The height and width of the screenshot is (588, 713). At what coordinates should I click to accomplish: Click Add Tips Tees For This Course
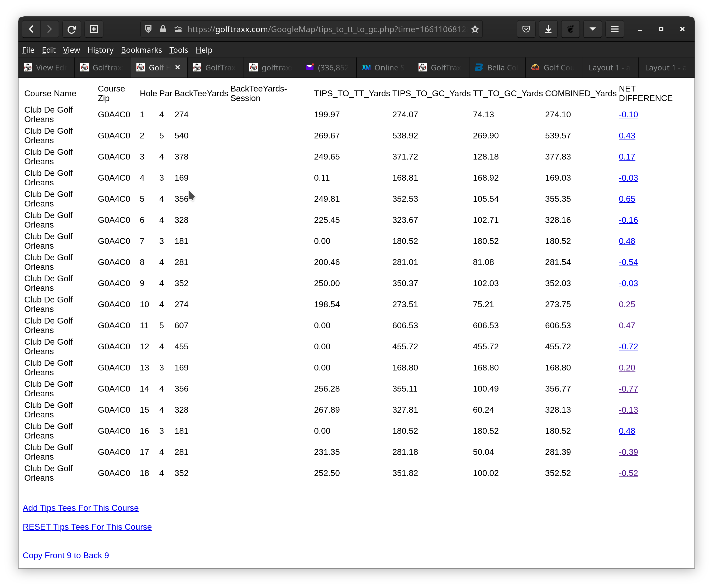81,508
